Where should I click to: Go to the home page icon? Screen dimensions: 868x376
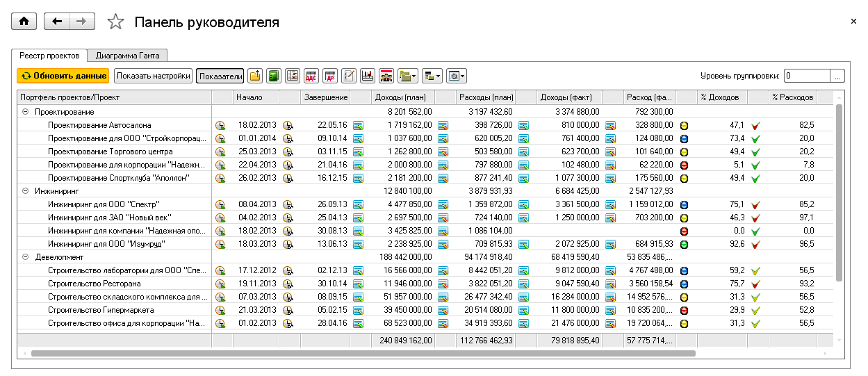coord(24,22)
